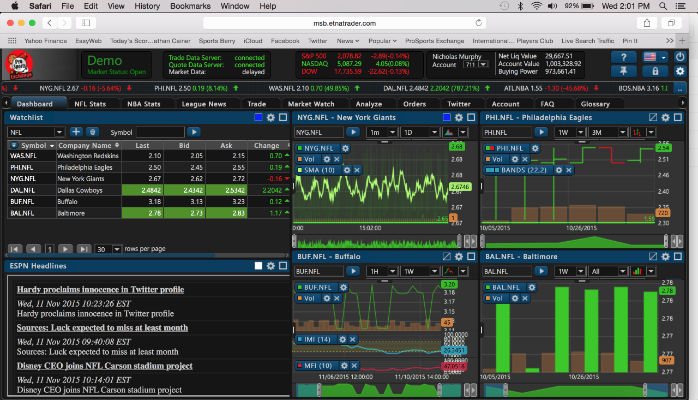
Task: Open the language flag dropdown
Action: click(x=663, y=57)
